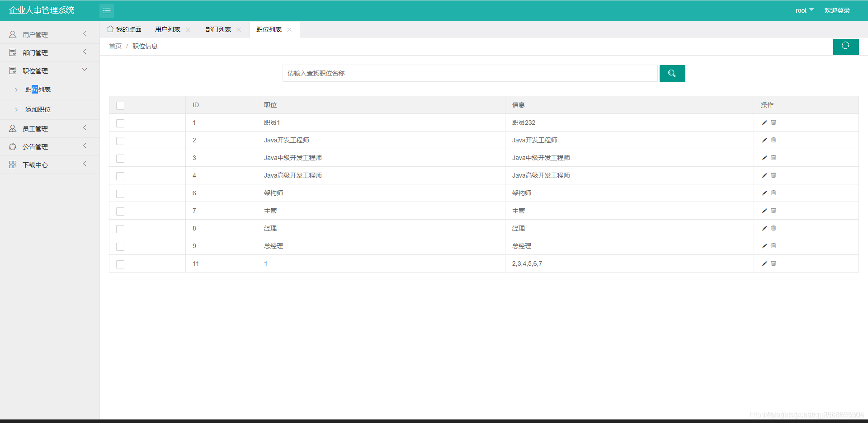Focus the 请输入查找职位名称 search field

coord(470,73)
